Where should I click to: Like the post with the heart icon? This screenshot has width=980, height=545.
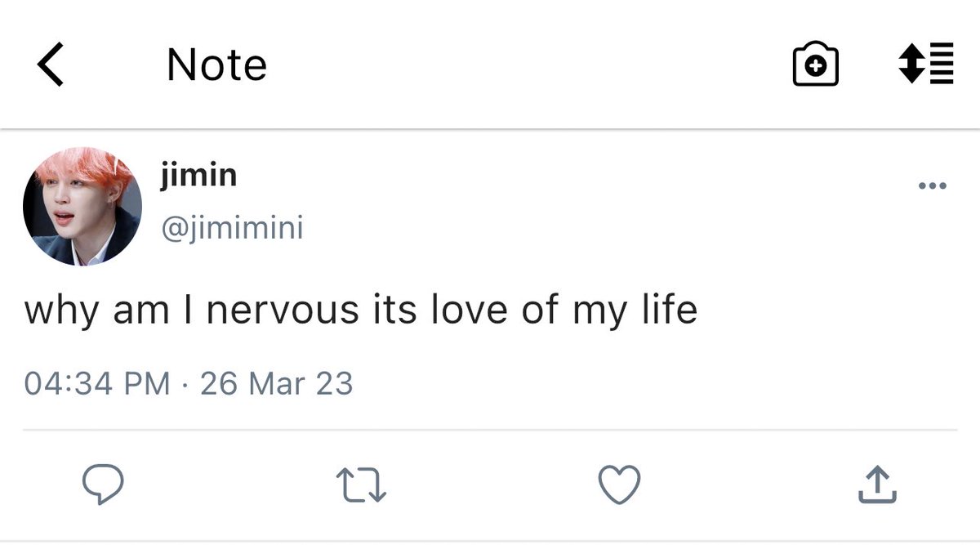pos(619,485)
